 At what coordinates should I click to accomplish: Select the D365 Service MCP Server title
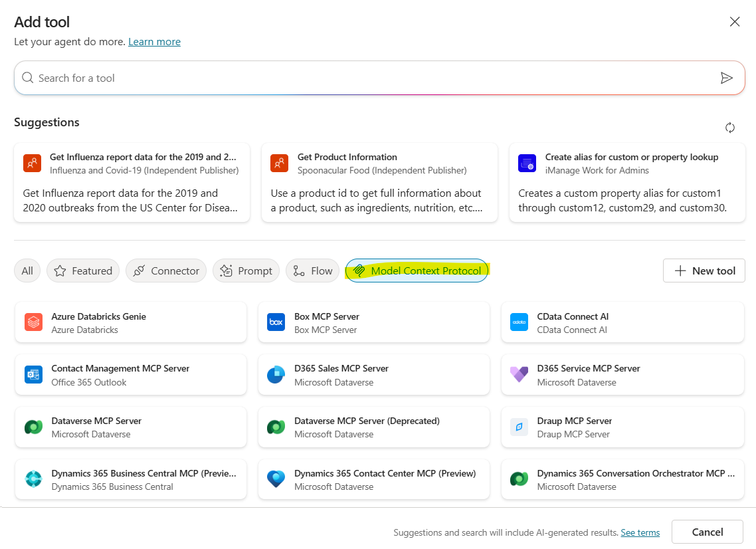pyautogui.click(x=589, y=369)
